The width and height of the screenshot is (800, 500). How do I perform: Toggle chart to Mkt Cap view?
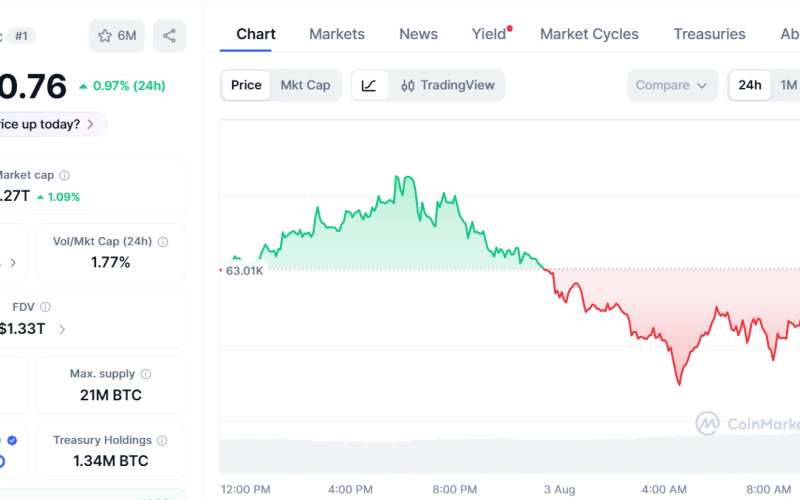click(x=305, y=85)
